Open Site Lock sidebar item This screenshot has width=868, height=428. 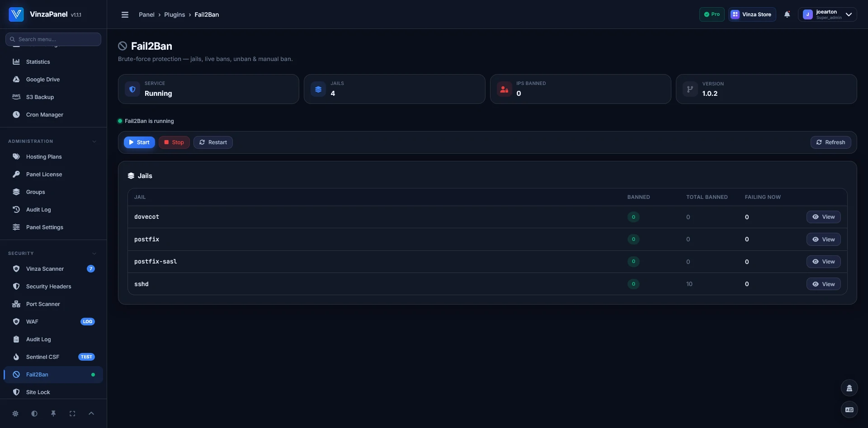[53, 392]
